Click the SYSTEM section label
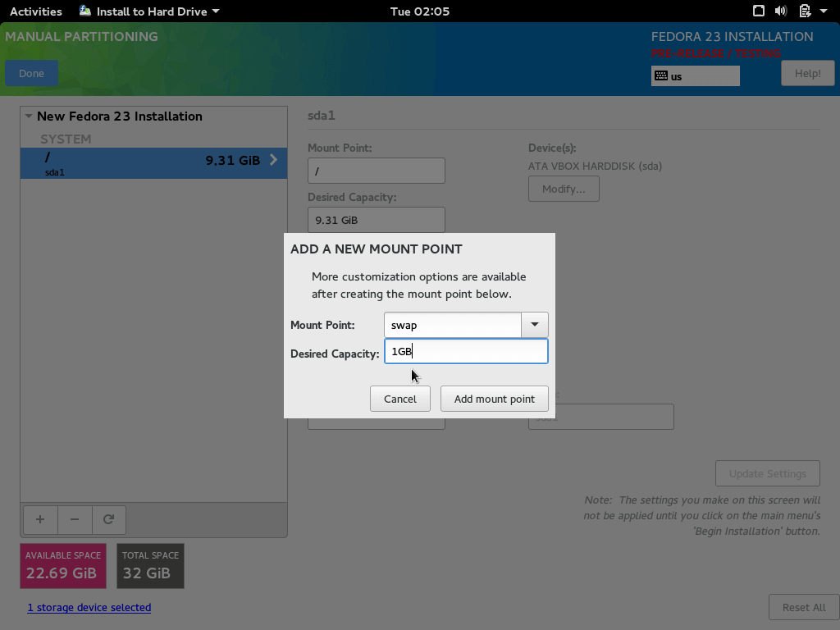This screenshot has width=840, height=630. point(66,139)
